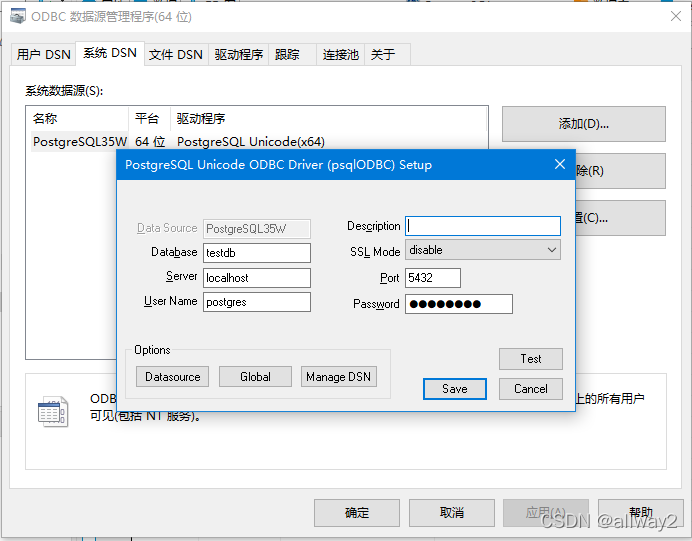Click the Database field containing testdb
The height and width of the screenshot is (541, 692).
(257, 253)
